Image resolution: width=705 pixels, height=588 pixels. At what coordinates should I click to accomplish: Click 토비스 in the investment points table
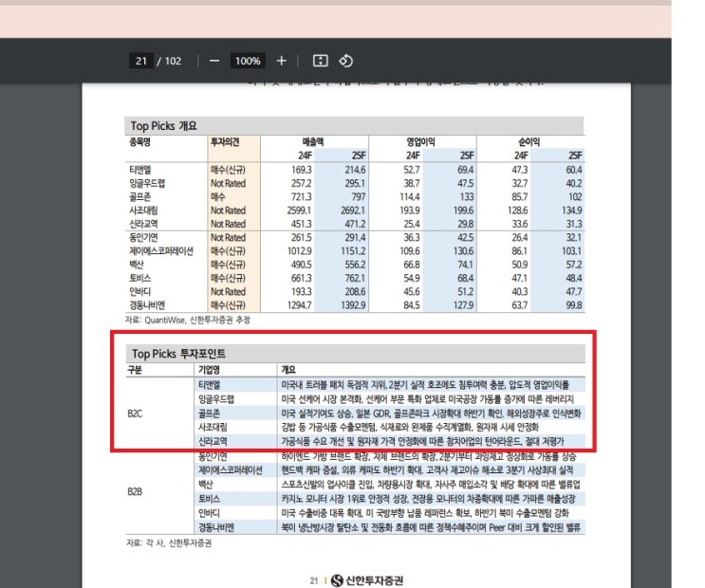pyautogui.click(x=209, y=499)
